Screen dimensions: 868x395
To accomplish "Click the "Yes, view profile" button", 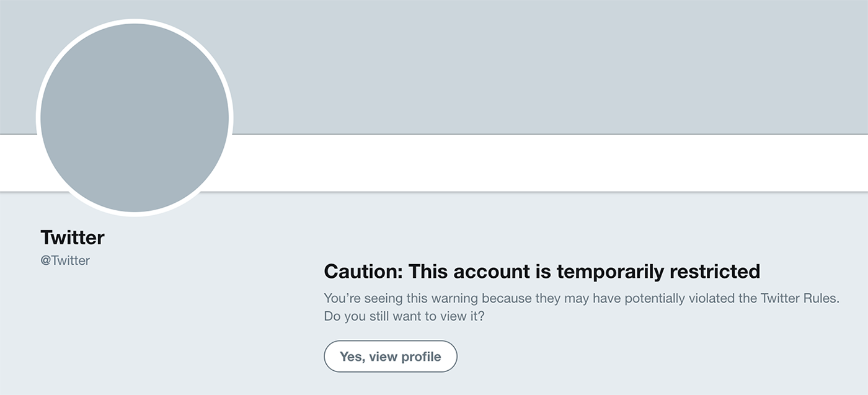I will point(390,357).
